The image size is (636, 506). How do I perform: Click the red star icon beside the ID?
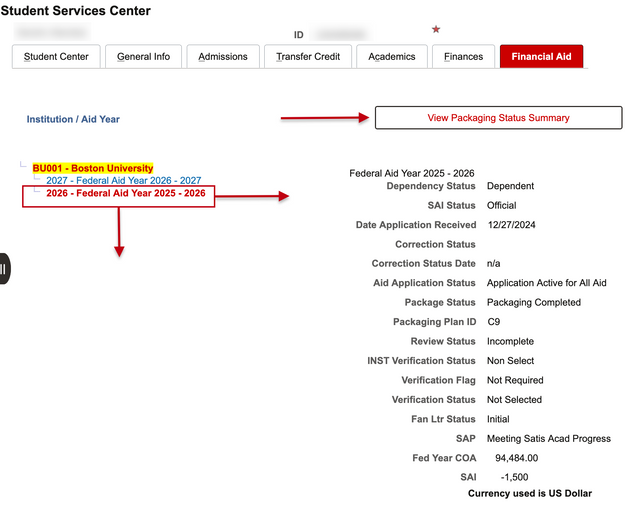(436, 29)
